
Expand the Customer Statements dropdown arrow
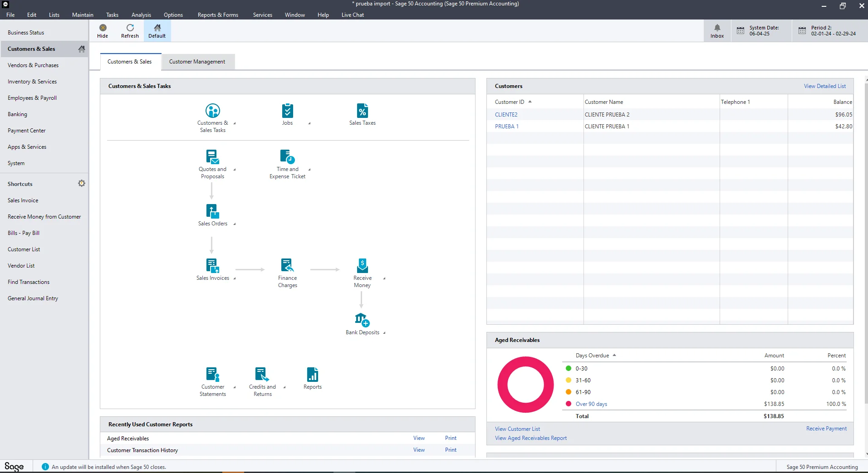[x=234, y=387]
